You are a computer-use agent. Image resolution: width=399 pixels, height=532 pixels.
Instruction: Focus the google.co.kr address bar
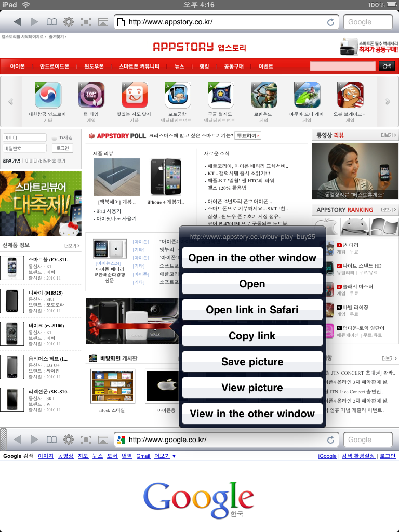point(227,440)
